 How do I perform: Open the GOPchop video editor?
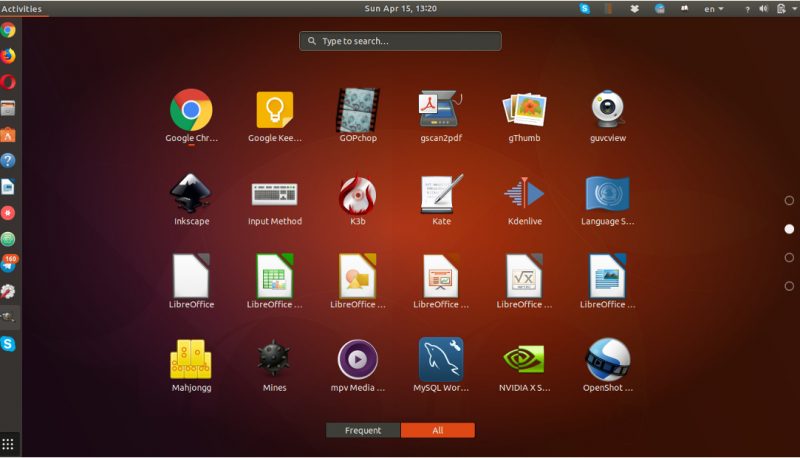click(358, 110)
